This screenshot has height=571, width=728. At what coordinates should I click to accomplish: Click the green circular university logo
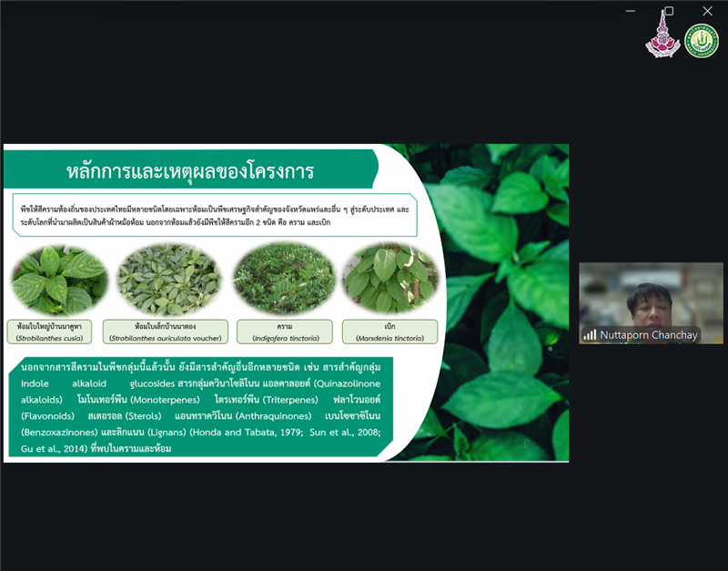click(x=702, y=41)
